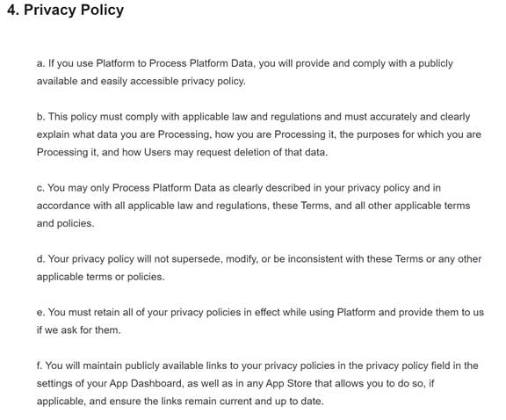The height and width of the screenshot is (420, 506).
Task: Select paragraph d 'Your privacy policy will not supersede'
Action: point(259,268)
